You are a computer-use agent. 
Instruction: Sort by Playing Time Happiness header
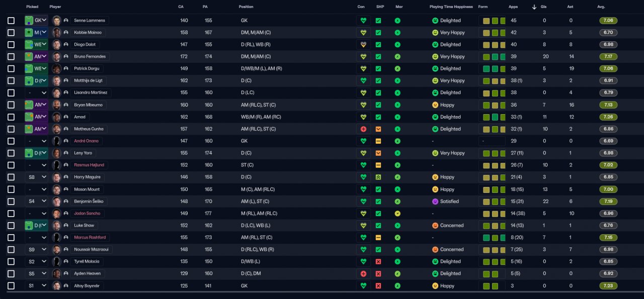pyautogui.click(x=451, y=7)
